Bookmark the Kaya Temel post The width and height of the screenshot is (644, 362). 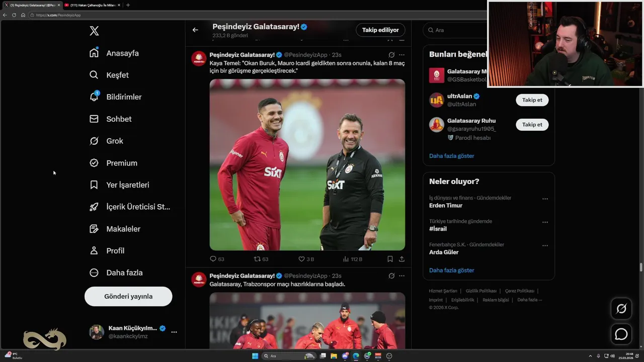coord(390,259)
